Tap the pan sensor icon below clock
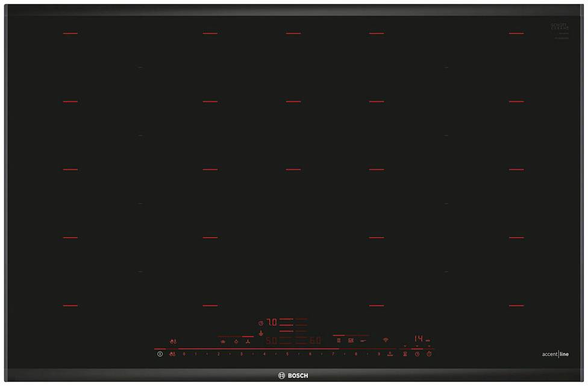Screen dimensions: 588x386 coord(261,332)
